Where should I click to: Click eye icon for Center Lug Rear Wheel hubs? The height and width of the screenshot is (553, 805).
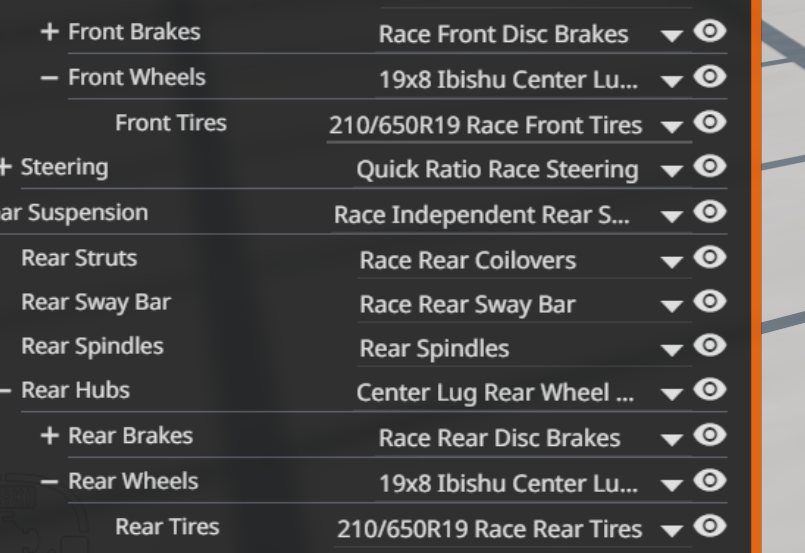[x=710, y=390]
